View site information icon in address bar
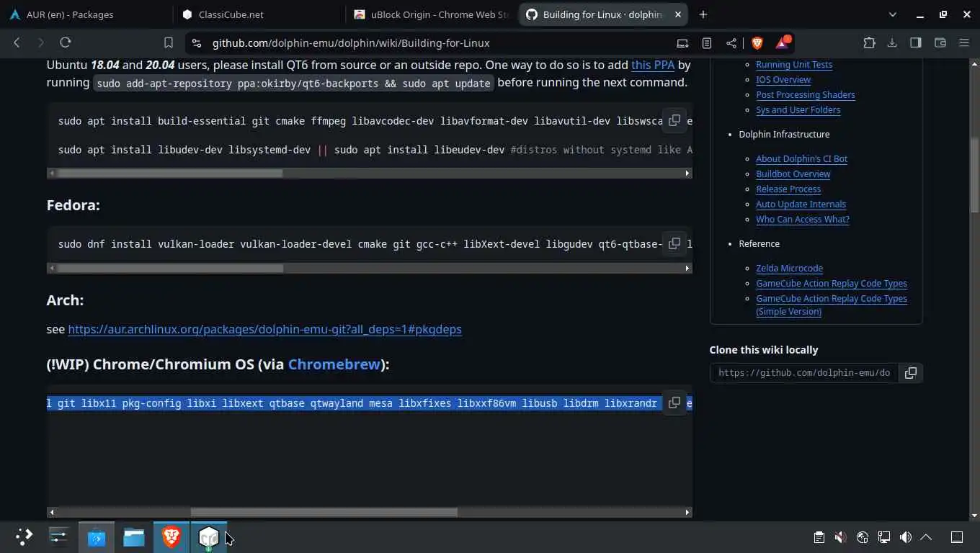This screenshot has width=980, height=553. [197, 43]
